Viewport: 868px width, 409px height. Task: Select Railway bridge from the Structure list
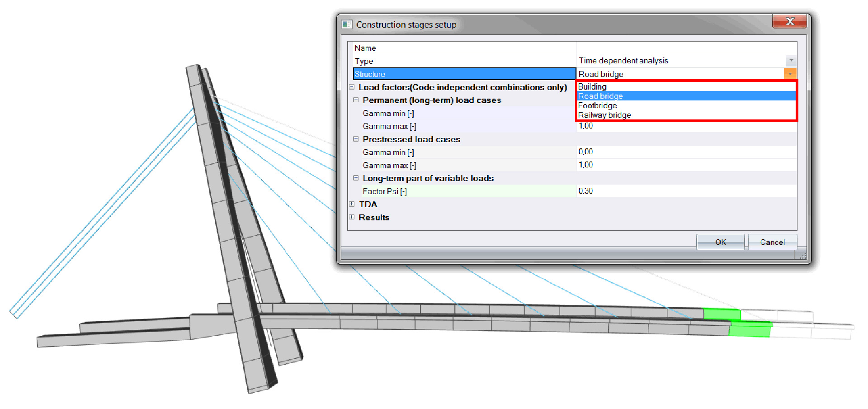click(x=604, y=114)
